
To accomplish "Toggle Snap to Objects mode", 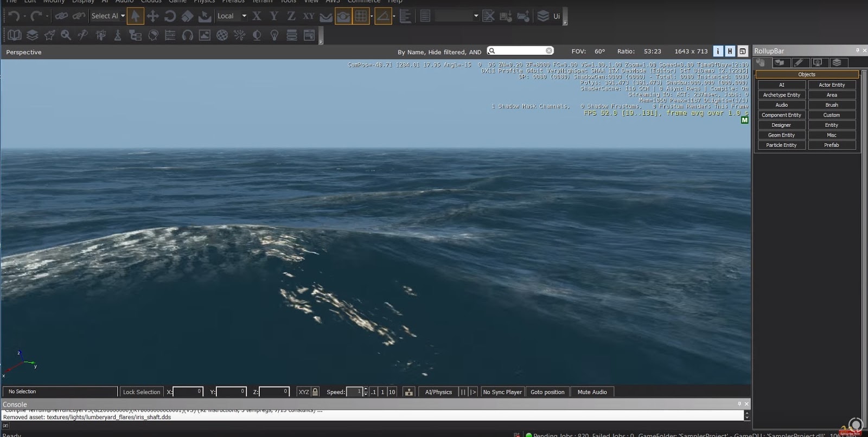I will (343, 16).
